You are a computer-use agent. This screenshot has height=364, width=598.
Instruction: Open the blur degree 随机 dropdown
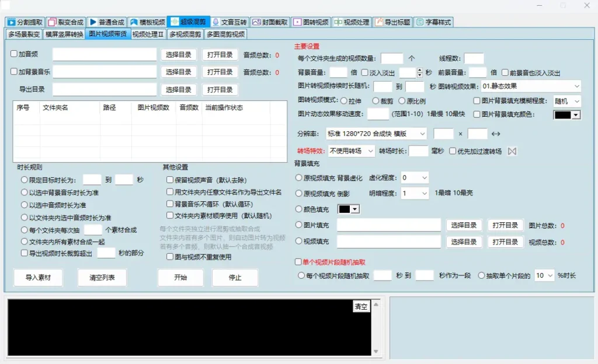[566, 101]
